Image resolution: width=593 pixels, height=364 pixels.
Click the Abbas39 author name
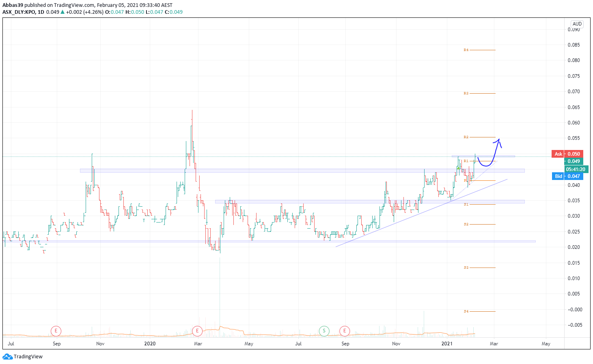pyautogui.click(x=13, y=5)
